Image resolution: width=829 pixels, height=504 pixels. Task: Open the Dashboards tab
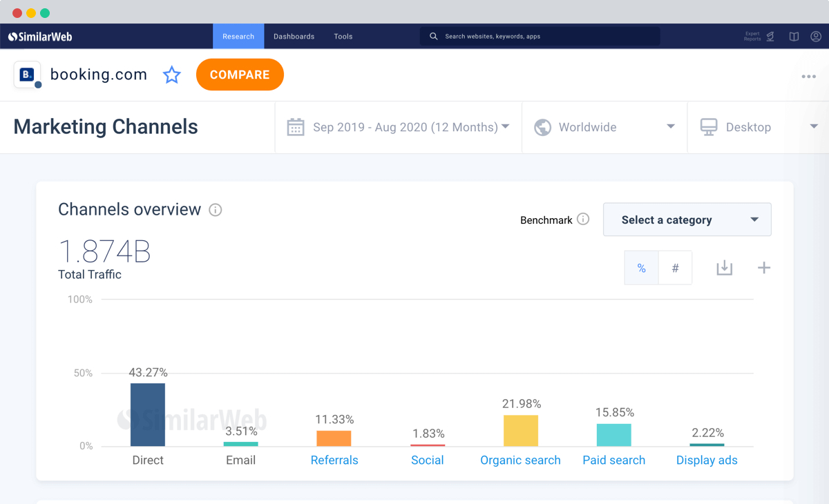coord(294,37)
